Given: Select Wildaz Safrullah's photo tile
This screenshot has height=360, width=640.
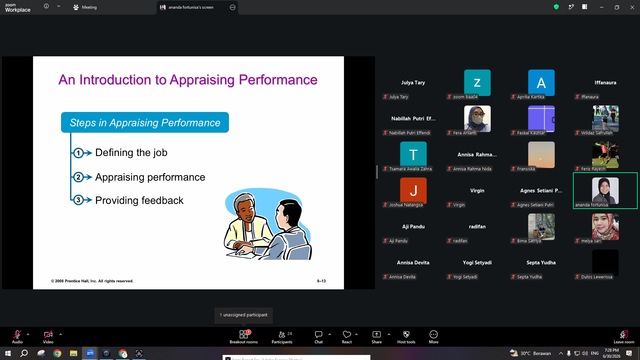Looking at the screenshot, I should [x=605, y=119].
